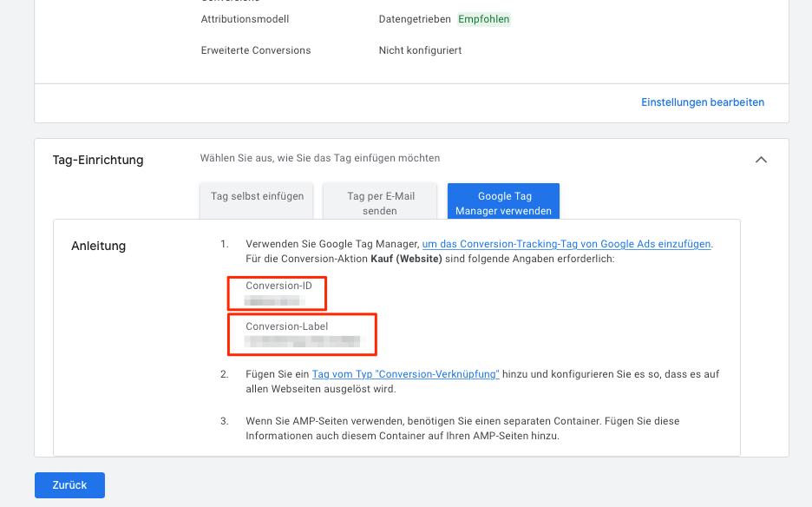Screen dimensions: 812x507
Task: Click the blurred Conversion-Label value
Action: 304,340
